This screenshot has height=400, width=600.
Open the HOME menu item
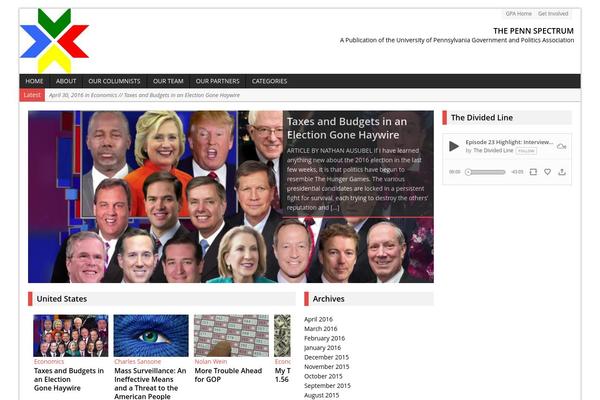(34, 81)
